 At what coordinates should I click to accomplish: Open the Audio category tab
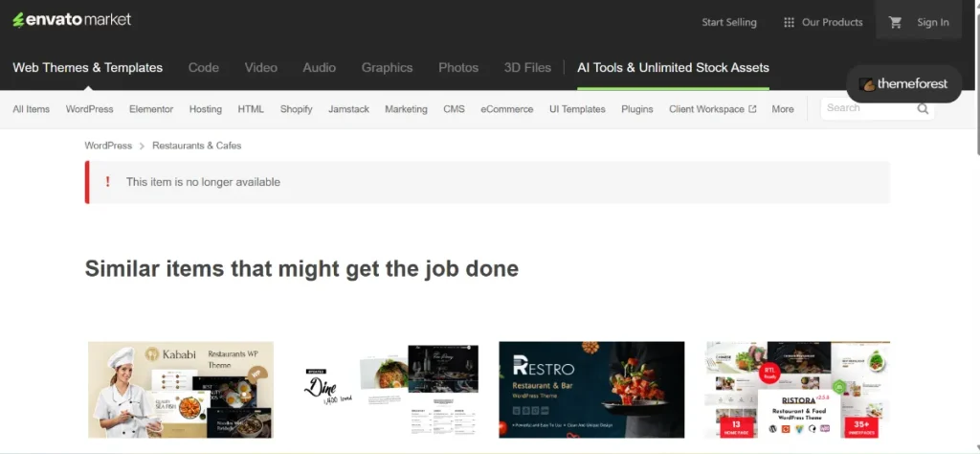pyautogui.click(x=320, y=68)
